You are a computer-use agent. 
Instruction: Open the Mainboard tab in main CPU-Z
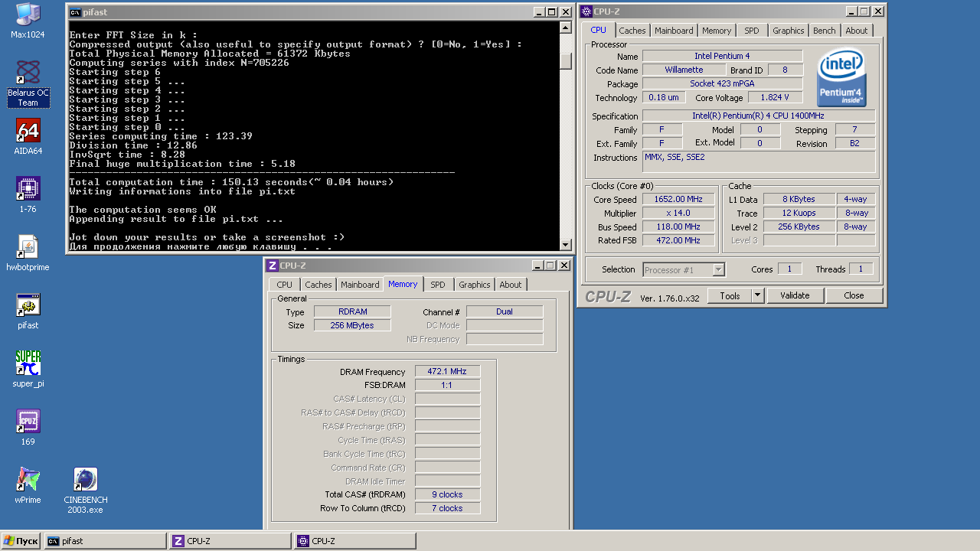point(674,31)
